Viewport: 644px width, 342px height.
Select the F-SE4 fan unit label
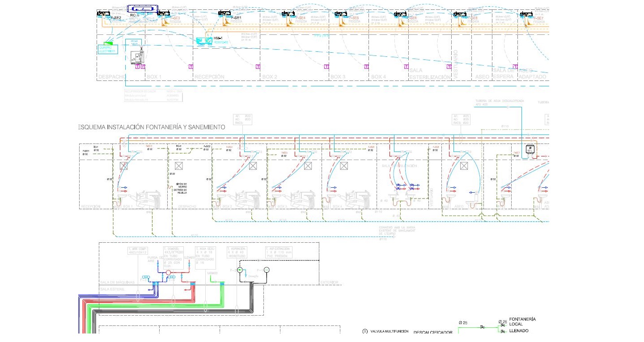click(x=301, y=18)
